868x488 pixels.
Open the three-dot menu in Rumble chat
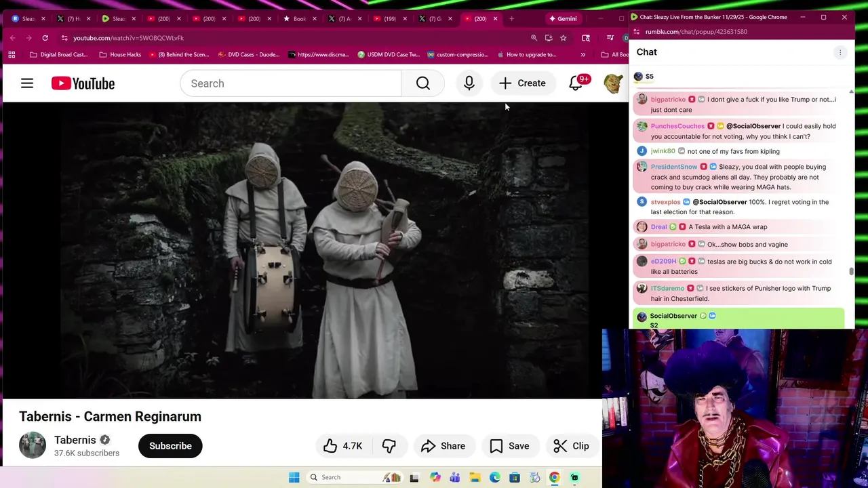point(840,52)
